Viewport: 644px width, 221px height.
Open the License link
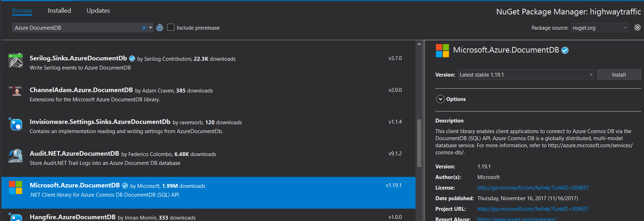click(x=533, y=188)
